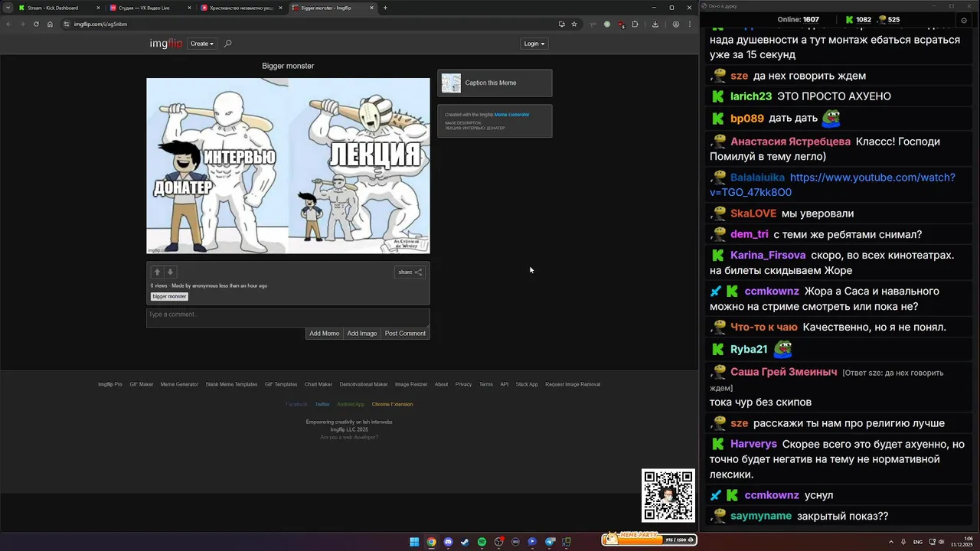The height and width of the screenshot is (551, 980).
Task: Click the Caption this Meme button
Action: coord(495,83)
